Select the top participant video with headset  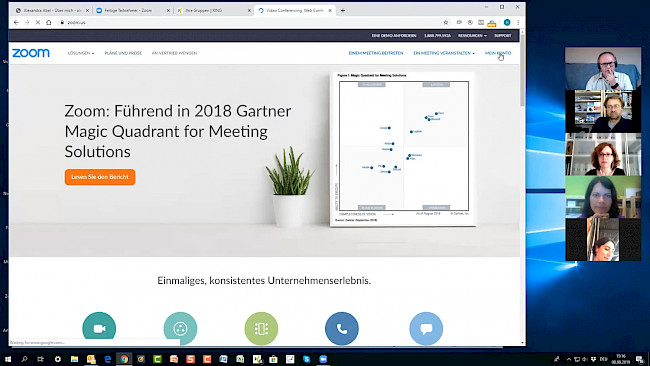[x=603, y=69]
